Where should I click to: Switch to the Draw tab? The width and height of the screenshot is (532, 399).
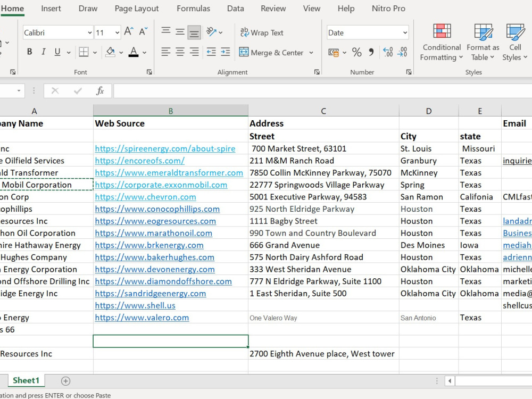pyautogui.click(x=88, y=9)
